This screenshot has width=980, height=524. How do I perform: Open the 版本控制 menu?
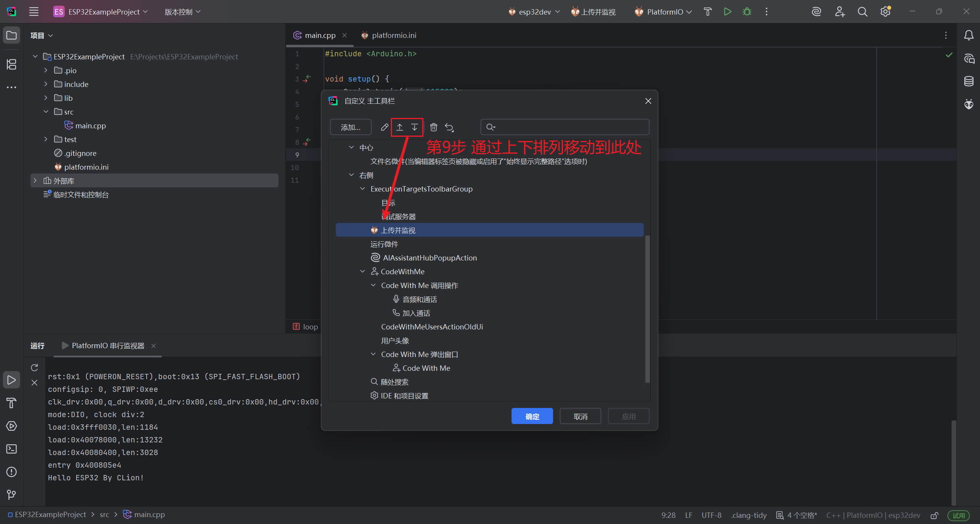182,12
